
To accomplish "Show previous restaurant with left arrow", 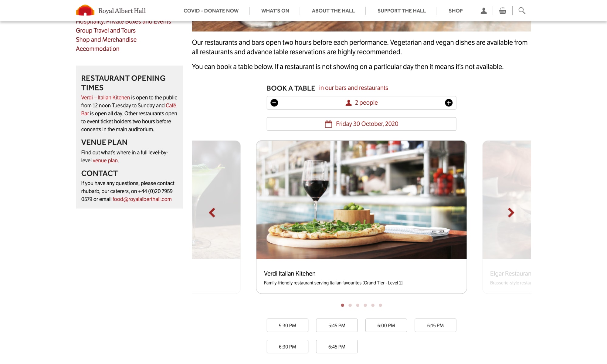I will 212,213.
